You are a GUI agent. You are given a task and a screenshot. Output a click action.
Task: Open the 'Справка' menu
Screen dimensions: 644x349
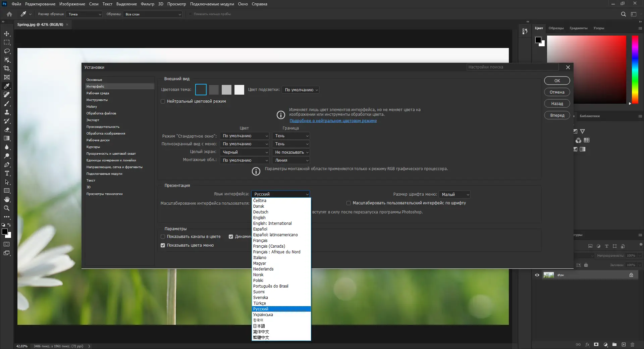[x=260, y=4]
